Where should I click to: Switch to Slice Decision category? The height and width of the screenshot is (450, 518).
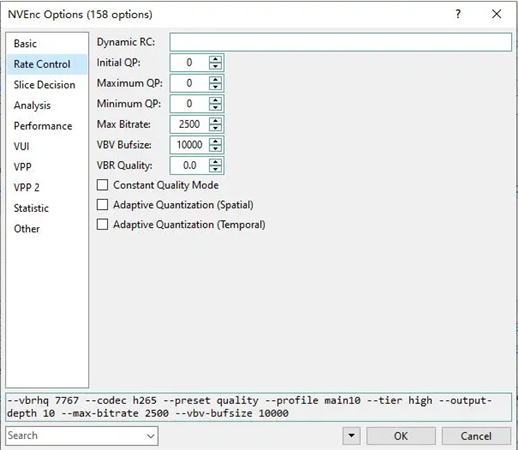47,85
